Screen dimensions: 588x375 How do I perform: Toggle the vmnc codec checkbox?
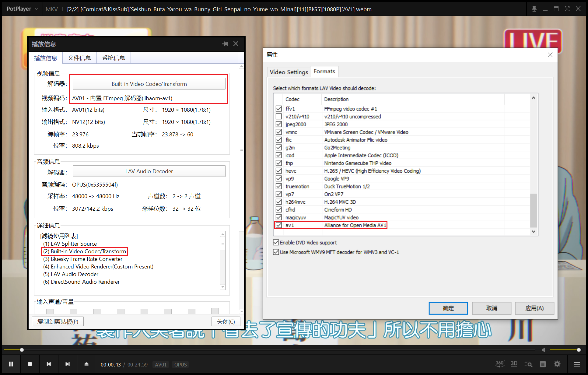(278, 132)
